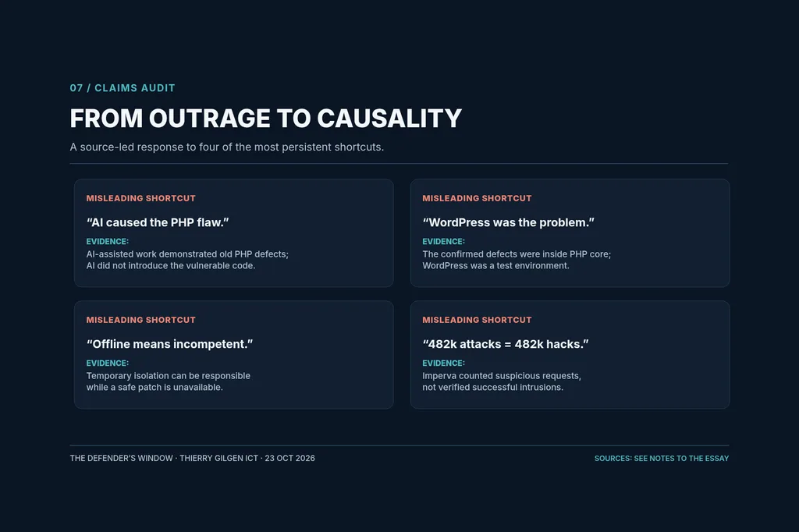Click the line 'AI-assisted work demonstrated old PHP defects;'

187,254
